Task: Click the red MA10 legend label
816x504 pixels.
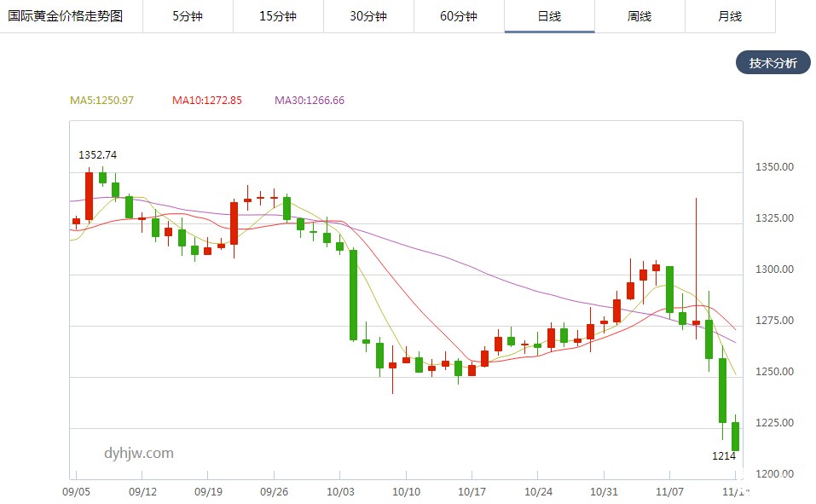Action: coord(206,101)
